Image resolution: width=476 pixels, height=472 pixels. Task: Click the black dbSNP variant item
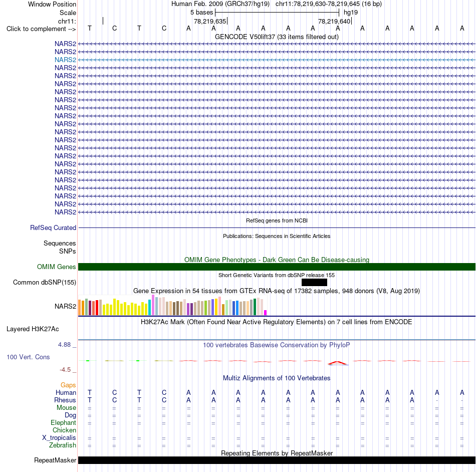314,282
